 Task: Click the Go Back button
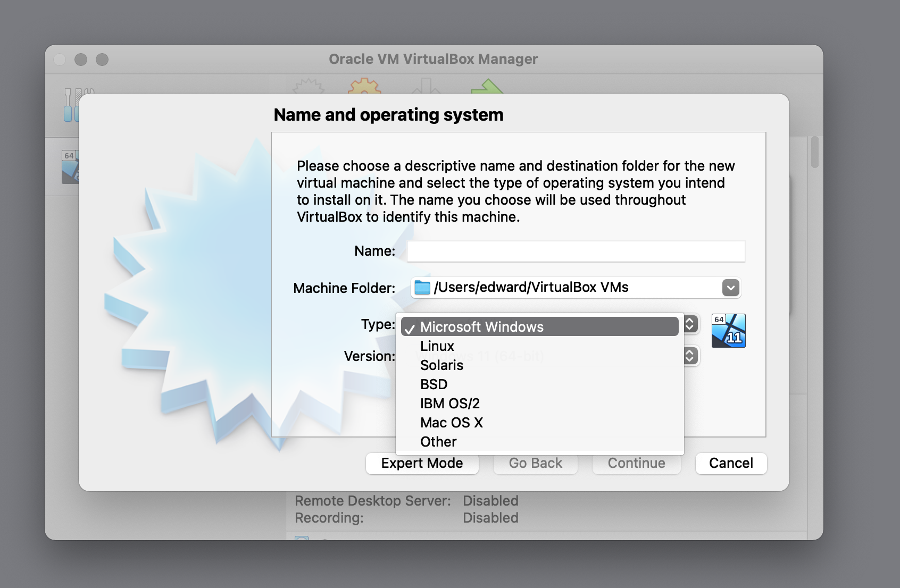(535, 463)
